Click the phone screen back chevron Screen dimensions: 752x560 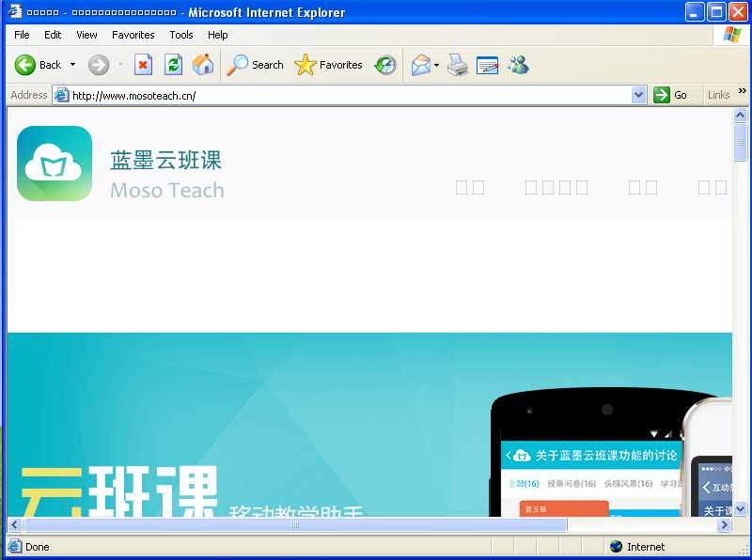509,455
